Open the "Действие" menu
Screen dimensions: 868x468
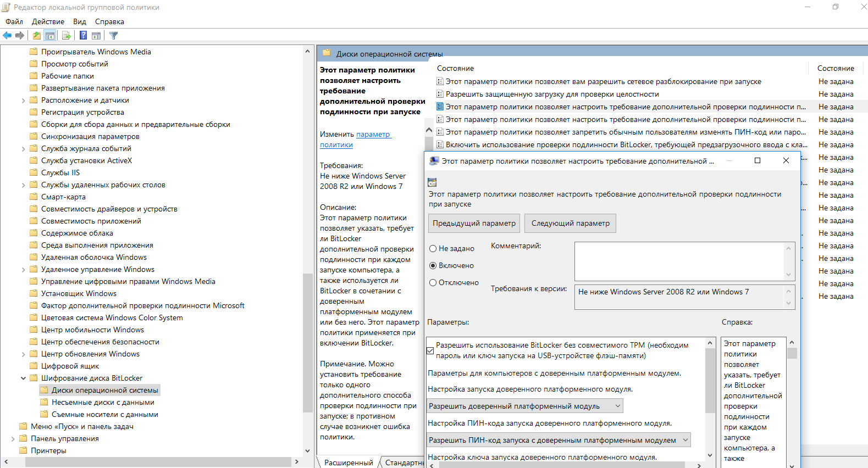pos(48,22)
